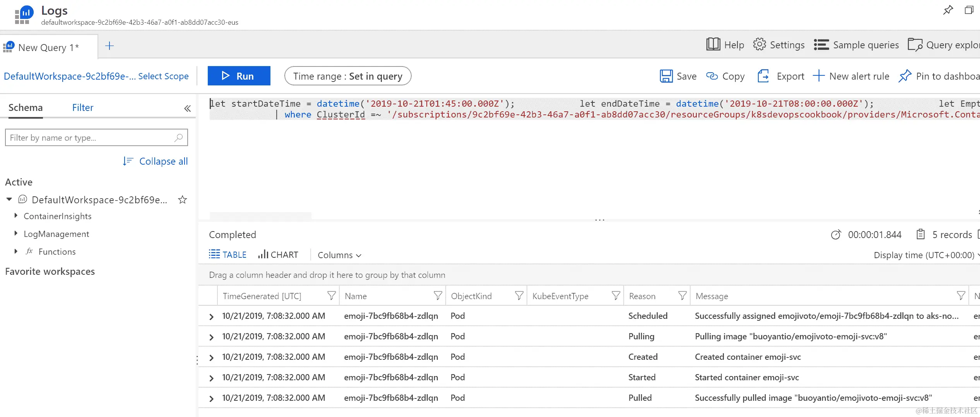Favorite the DefaultWorkspace with star icon
980x417 pixels.
click(183, 200)
